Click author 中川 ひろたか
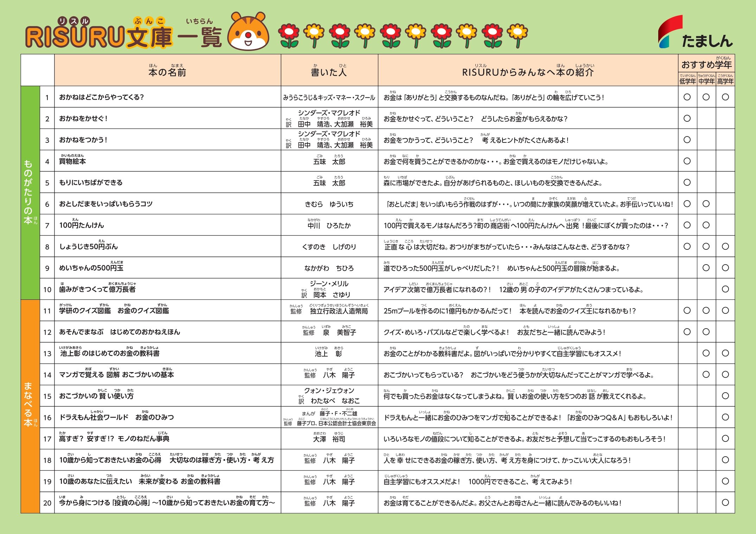Viewport: 756px width, 534px height. 329,224
